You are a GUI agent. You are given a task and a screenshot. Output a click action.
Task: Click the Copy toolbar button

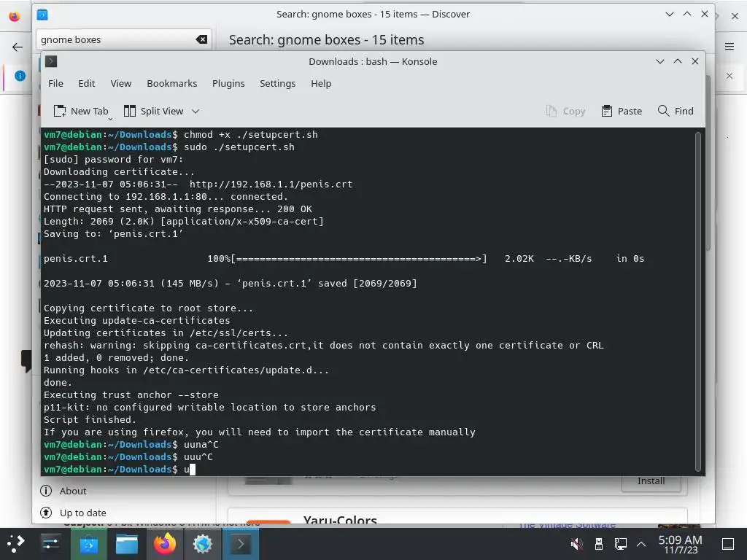coord(565,111)
